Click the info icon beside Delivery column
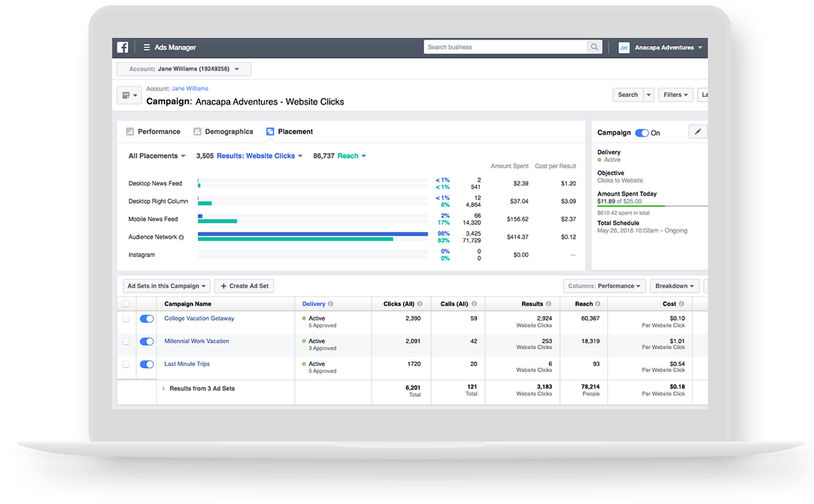 (330, 304)
